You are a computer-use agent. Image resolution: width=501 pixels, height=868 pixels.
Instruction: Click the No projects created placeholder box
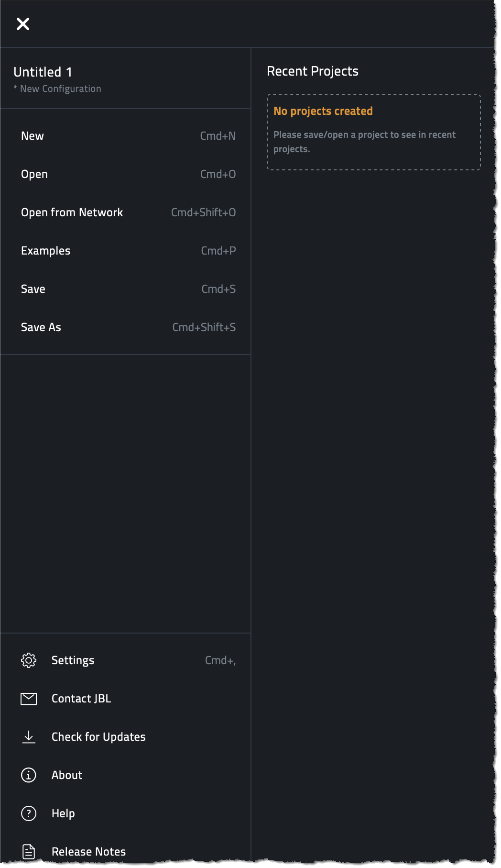(x=374, y=132)
